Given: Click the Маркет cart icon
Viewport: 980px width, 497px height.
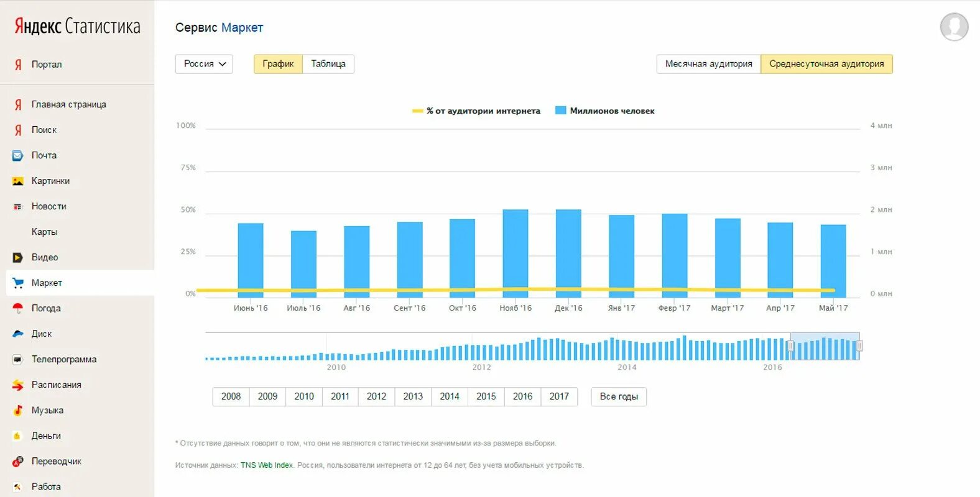Looking at the screenshot, I should (18, 283).
